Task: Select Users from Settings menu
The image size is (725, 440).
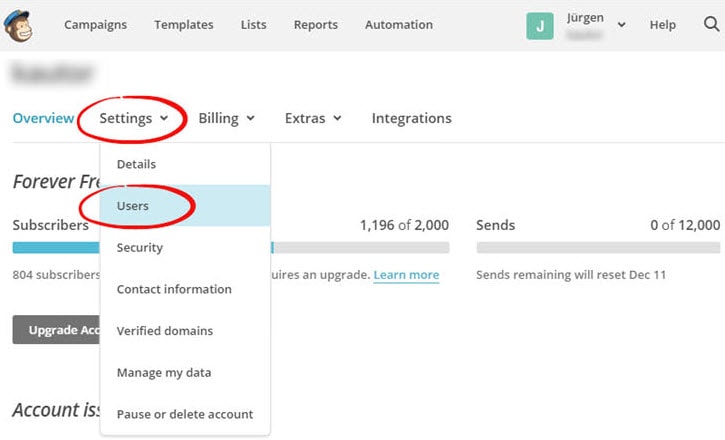Action: coord(133,205)
